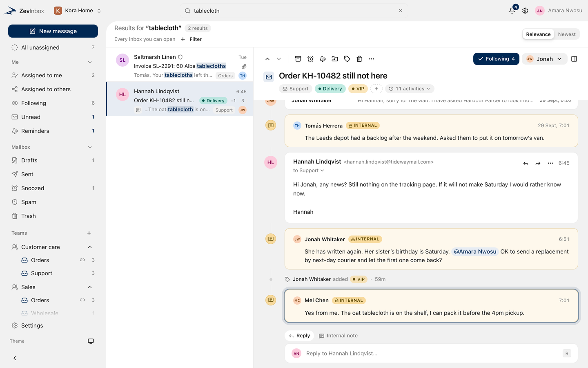Switch to the Internal note tab

pyautogui.click(x=338, y=336)
